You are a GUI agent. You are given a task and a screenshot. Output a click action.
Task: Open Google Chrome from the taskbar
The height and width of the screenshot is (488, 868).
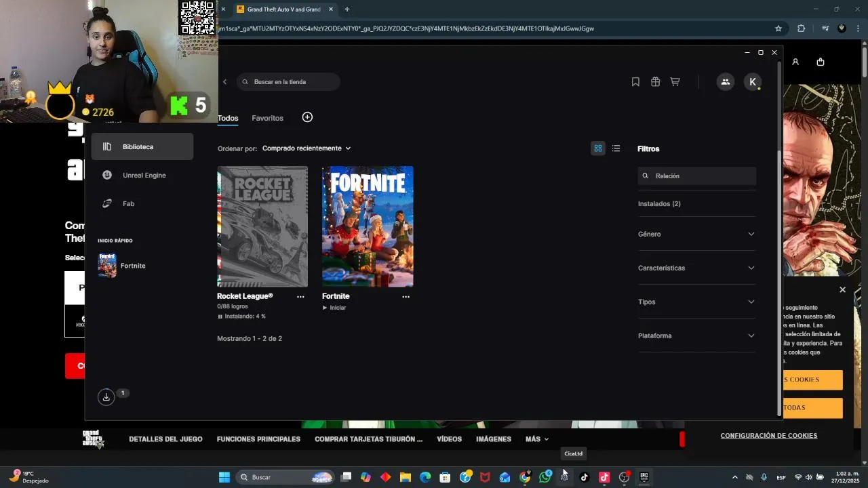[x=525, y=477]
